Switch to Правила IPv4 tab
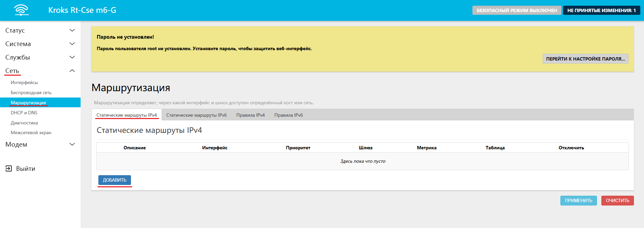This screenshot has width=644, height=228. (x=250, y=115)
